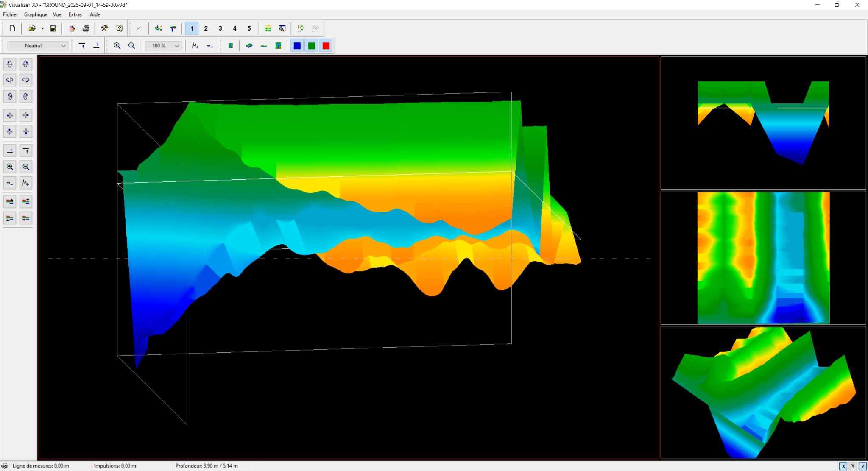Toggle the green color channel
The width and height of the screenshot is (868, 471).
(x=312, y=46)
